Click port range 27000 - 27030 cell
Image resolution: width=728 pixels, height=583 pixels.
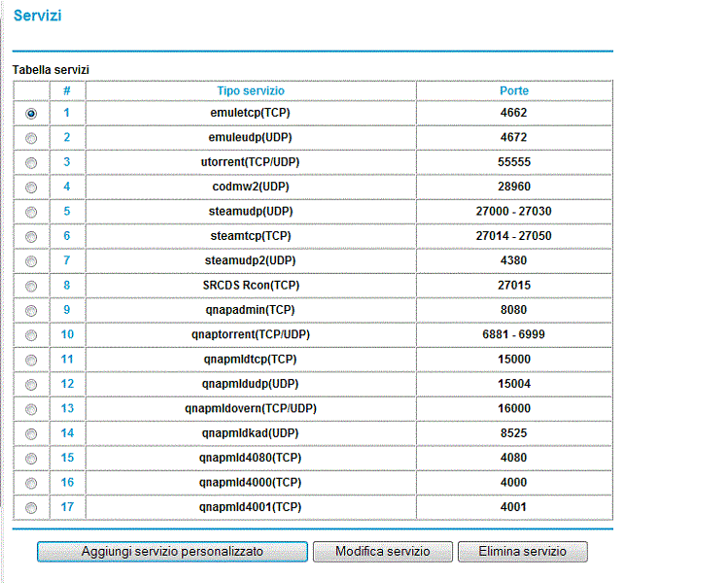(513, 211)
